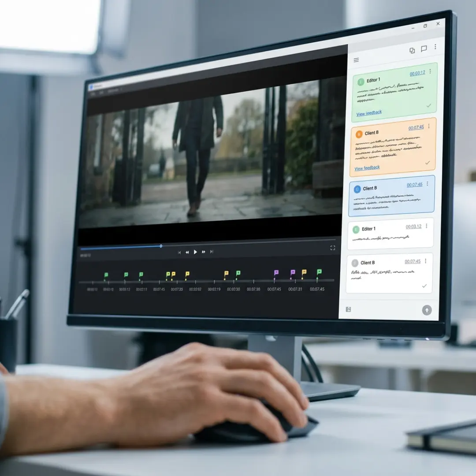Open the options menu on the bottom Client B card

click(x=426, y=261)
